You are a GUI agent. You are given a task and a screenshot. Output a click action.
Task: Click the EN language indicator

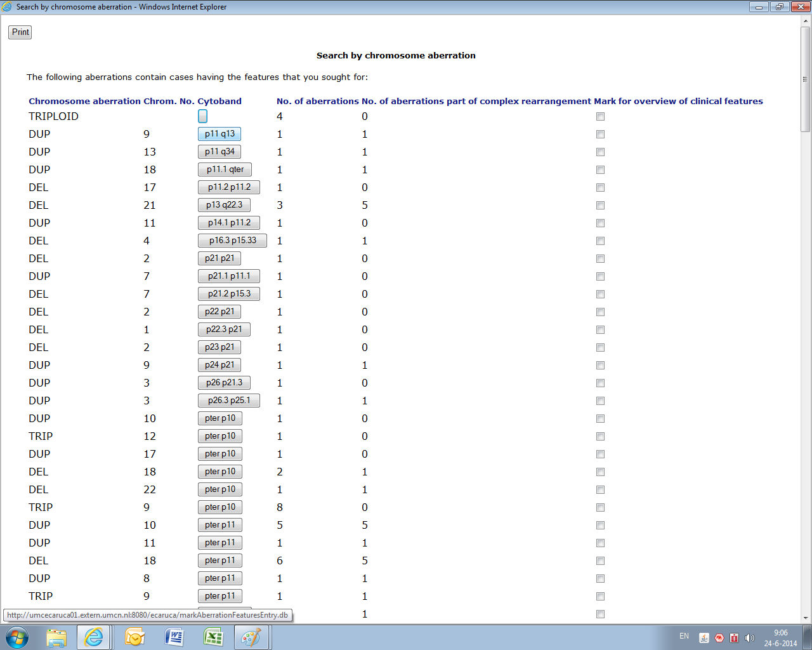[684, 636]
